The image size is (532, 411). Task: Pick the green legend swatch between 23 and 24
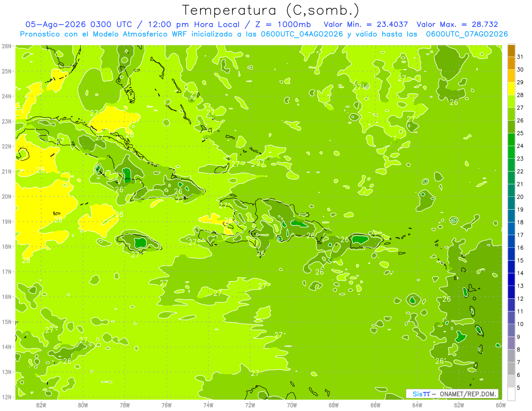click(x=511, y=153)
